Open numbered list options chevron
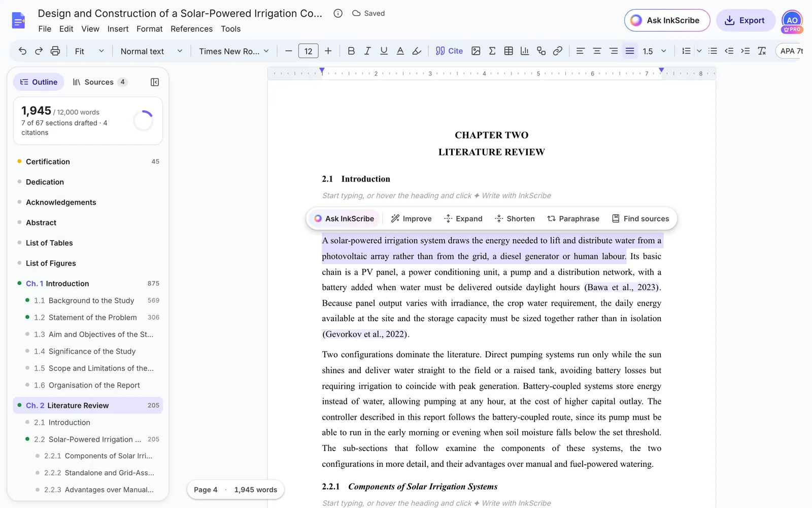Viewport: 812px width, 508px height. click(x=699, y=51)
